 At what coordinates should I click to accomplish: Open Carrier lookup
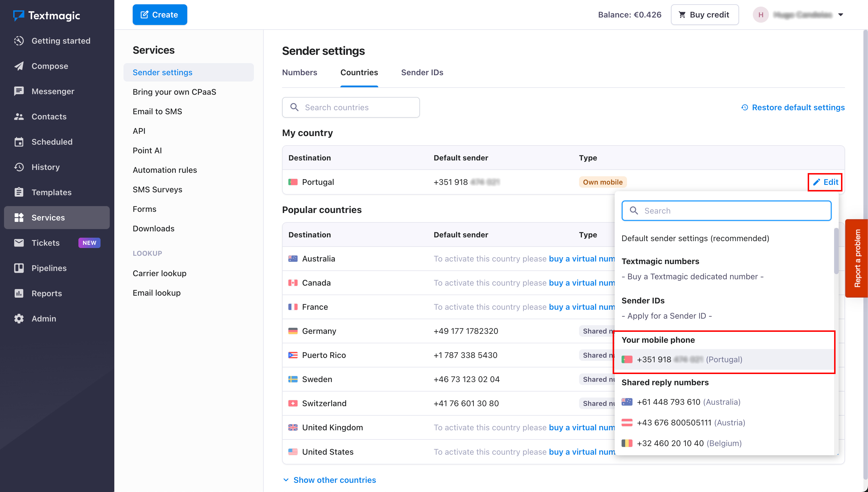pyautogui.click(x=159, y=273)
